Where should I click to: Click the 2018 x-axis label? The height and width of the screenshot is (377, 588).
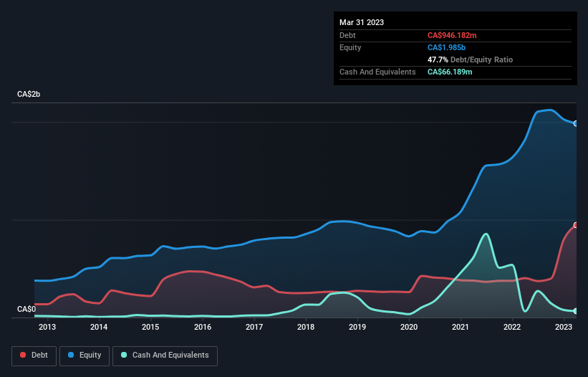306,327
